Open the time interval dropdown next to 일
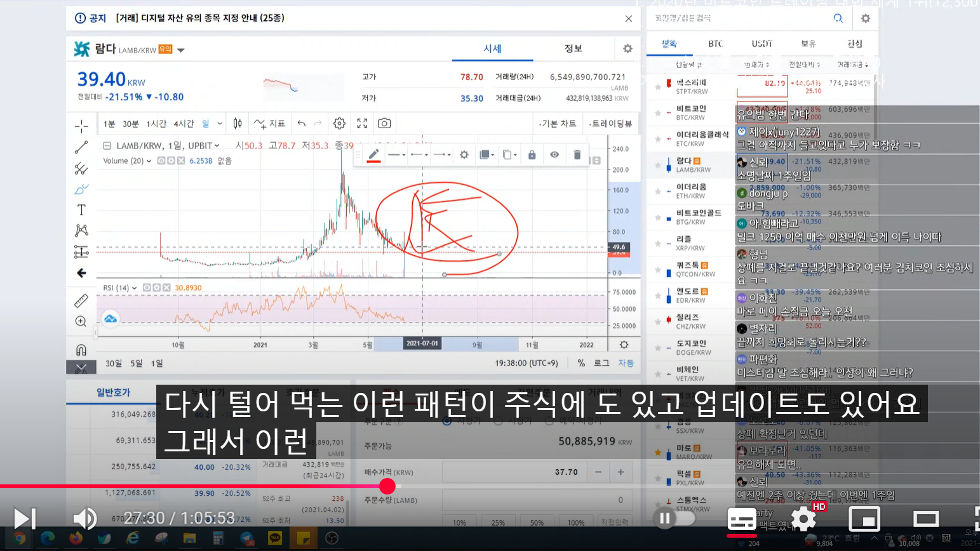Viewport: 980px width, 551px height. (220, 123)
